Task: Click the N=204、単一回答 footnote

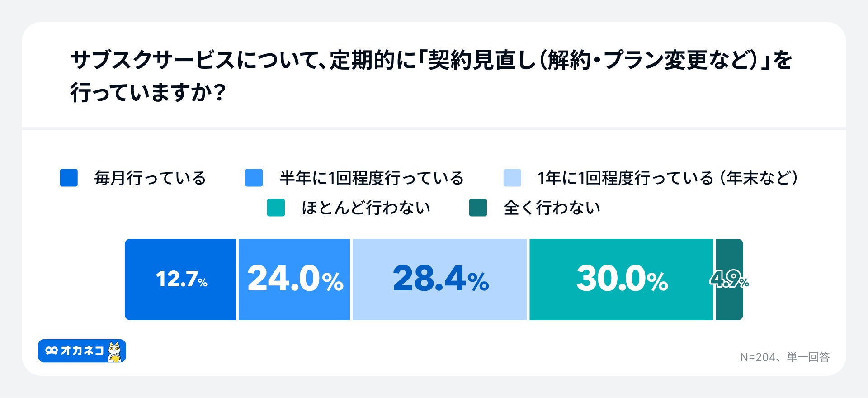Action: [x=785, y=357]
